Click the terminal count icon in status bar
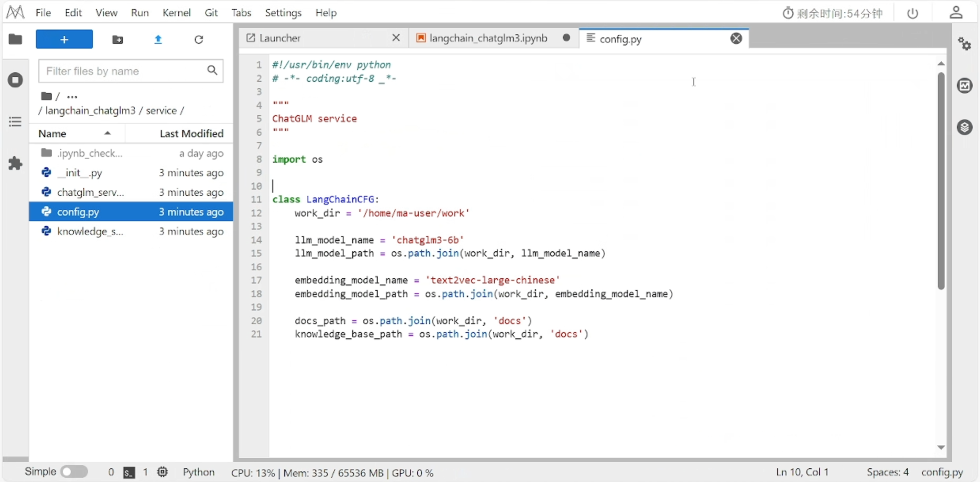The image size is (980, 482). [x=129, y=472]
